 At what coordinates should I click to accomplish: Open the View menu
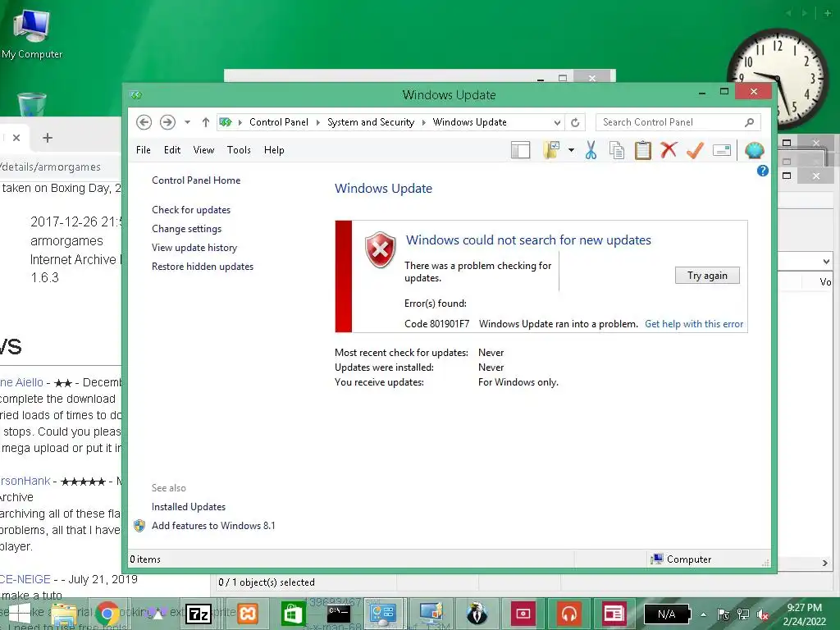pyautogui.click(x=203, y=150)
